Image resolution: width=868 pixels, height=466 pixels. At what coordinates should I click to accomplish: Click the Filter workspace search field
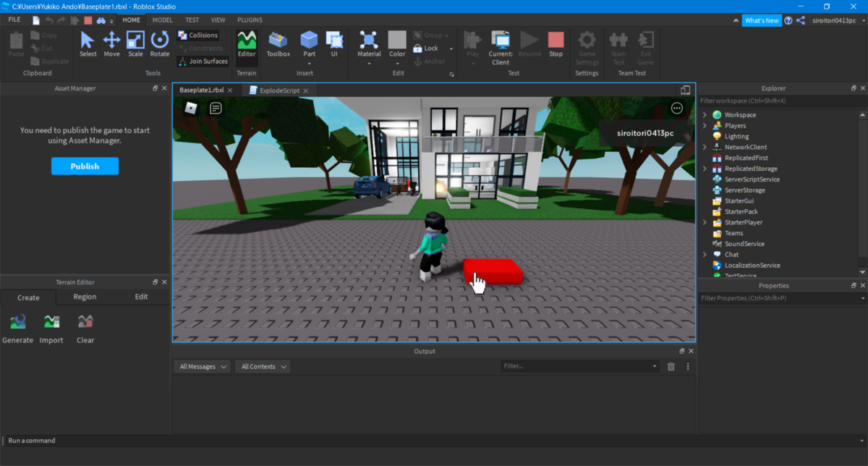click(x=782, y=101)
